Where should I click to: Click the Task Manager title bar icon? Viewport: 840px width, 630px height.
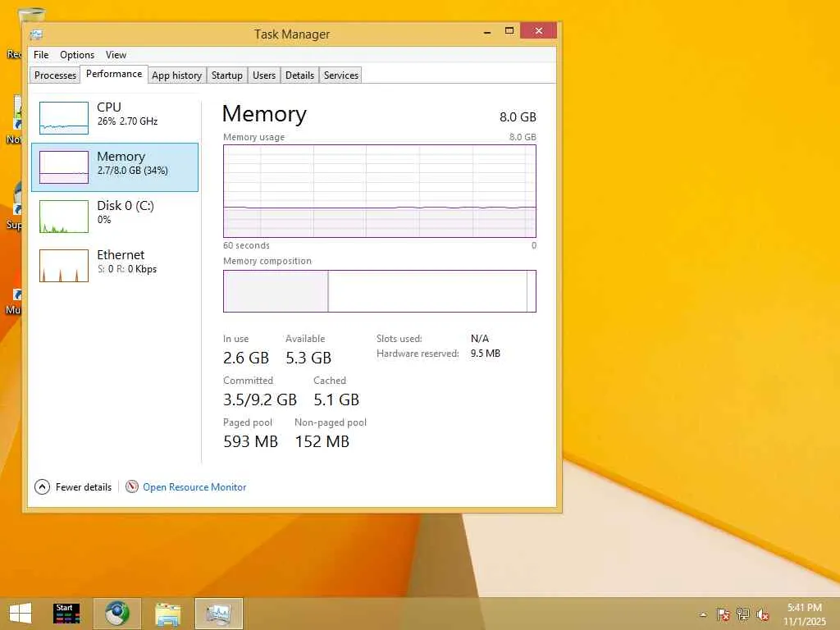point(36,34)
